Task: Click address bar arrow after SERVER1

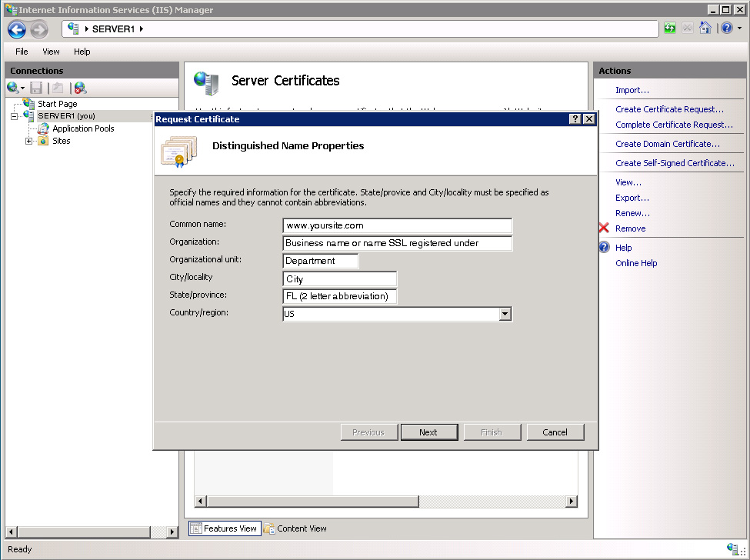Action: pyautogui.click(x=142, y=28)
